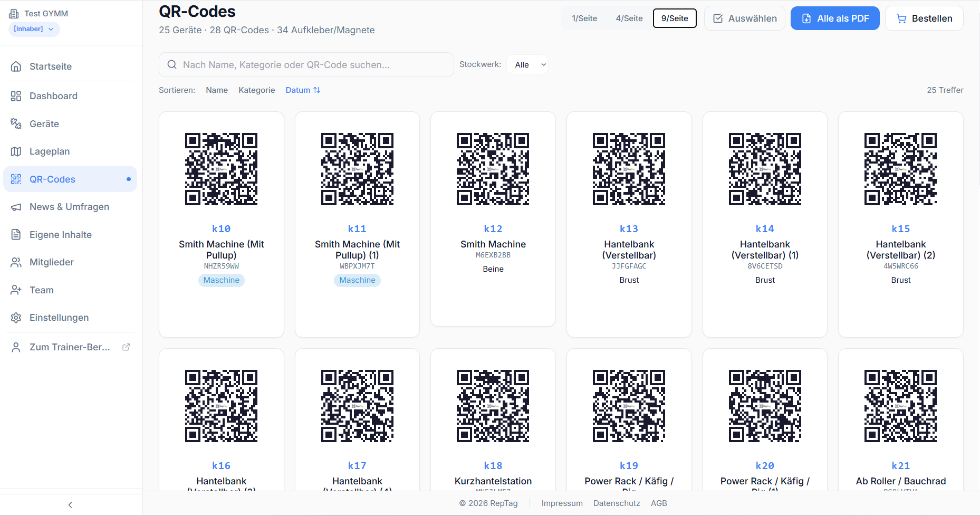Click the Maschine tag on k10 card
This screenshot has height=516, width=980.
[x=222, y=280]
